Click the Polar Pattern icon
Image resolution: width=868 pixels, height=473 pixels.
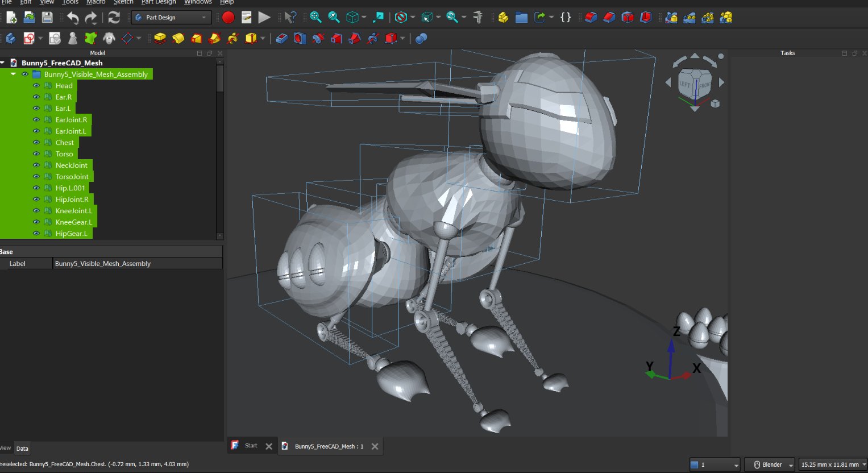click(x=708, y=18)
